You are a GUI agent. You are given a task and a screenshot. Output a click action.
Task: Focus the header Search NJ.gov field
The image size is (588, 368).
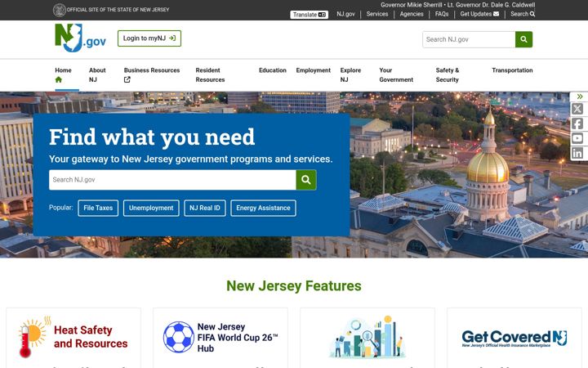pos(469,39)
